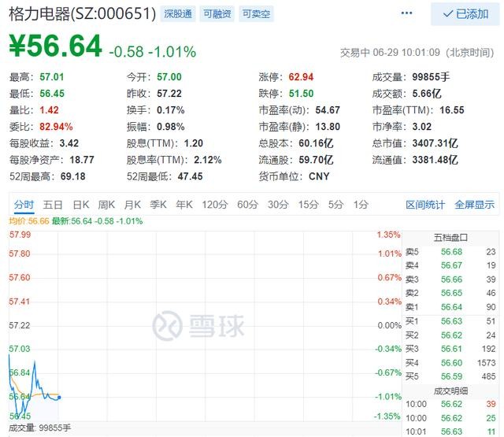Select the 1分 chart tab
504x437 pixels.
click(x=361, y=205)
